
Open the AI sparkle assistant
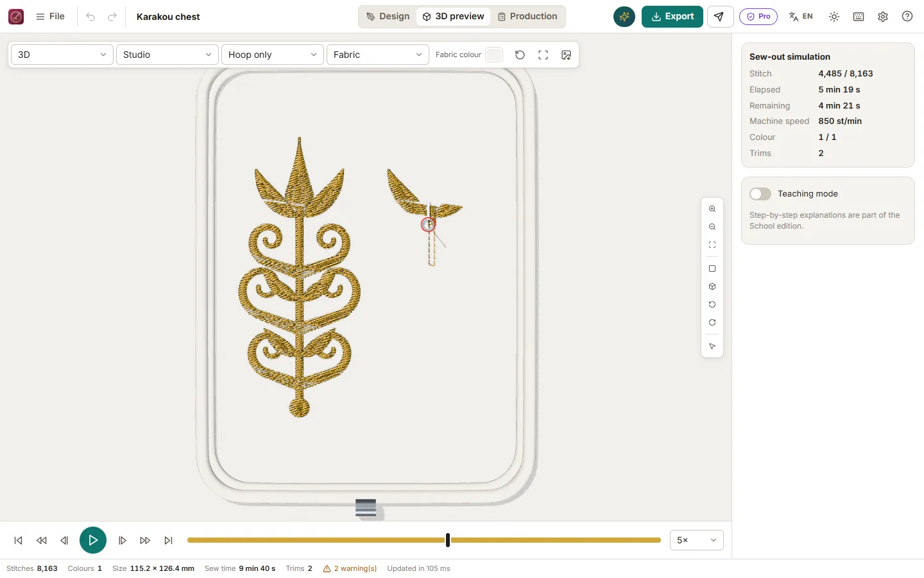624,17
